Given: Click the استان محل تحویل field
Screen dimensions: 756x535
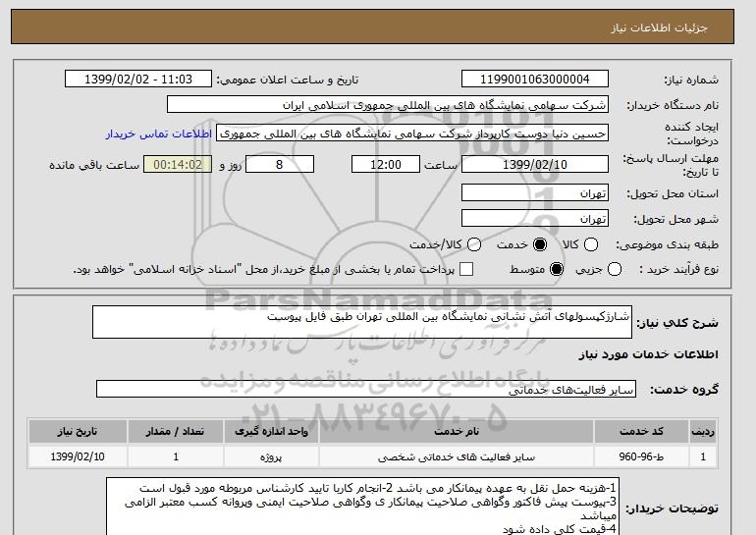Looking at the screenshot, I should [x=535, y=192].
